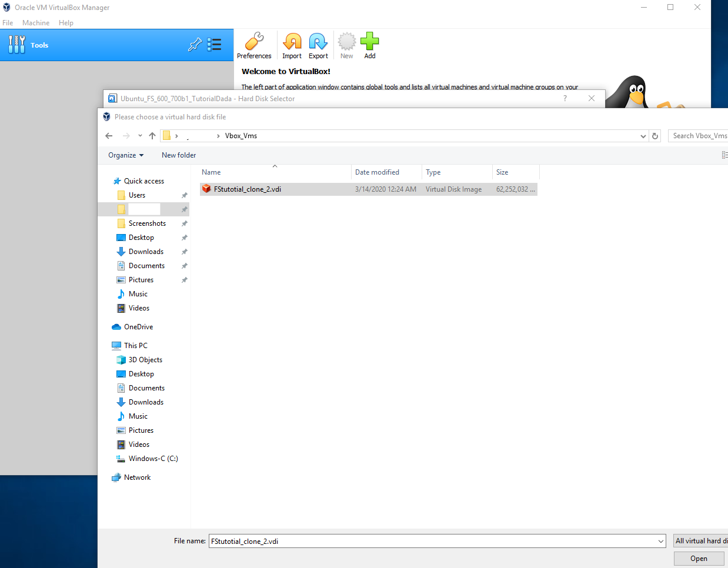Open the Tools list menu icon

[x=215, y=45]
